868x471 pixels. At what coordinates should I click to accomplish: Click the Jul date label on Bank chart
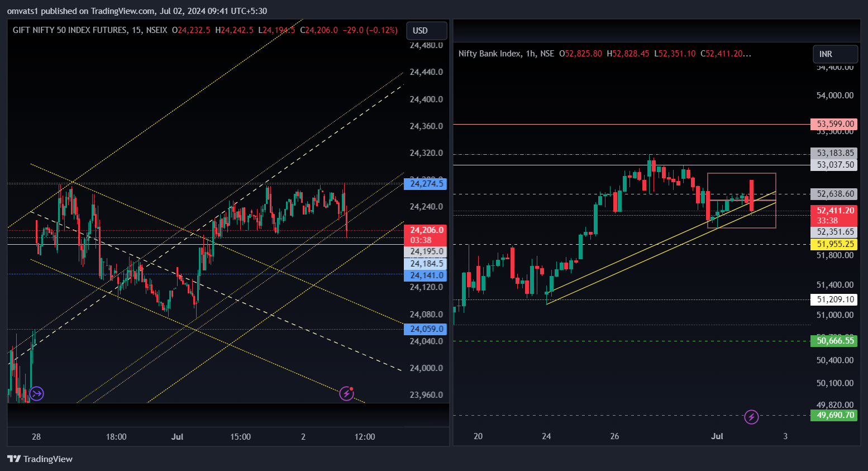(x=717, y=436)
